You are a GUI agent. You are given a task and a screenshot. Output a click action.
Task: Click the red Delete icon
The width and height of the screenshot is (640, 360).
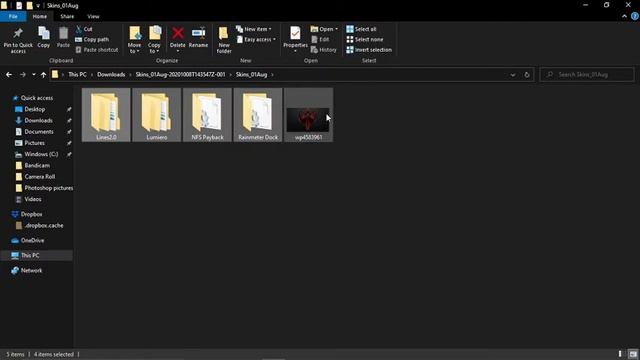coord(178,33)
